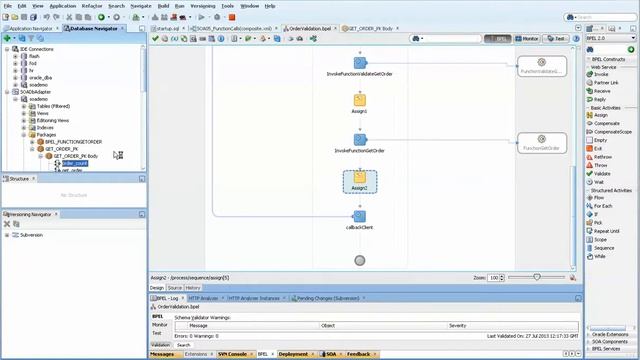Click the green plus New Connection icon

point(7,38)
